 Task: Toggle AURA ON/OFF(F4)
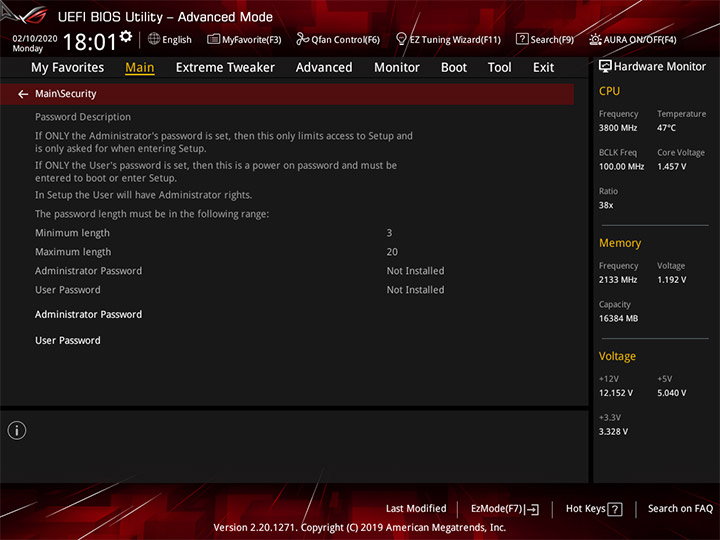(640, 40)
